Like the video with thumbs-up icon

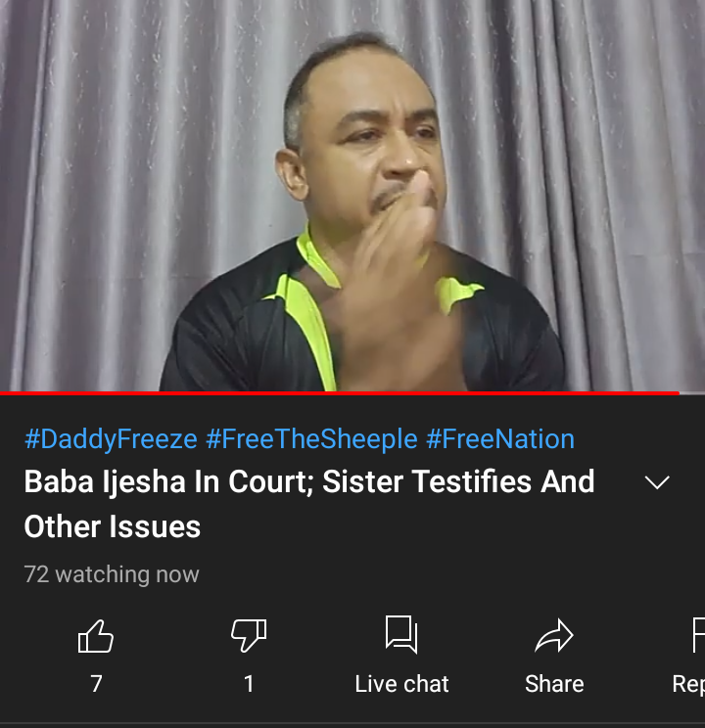[x=96, y=636]
